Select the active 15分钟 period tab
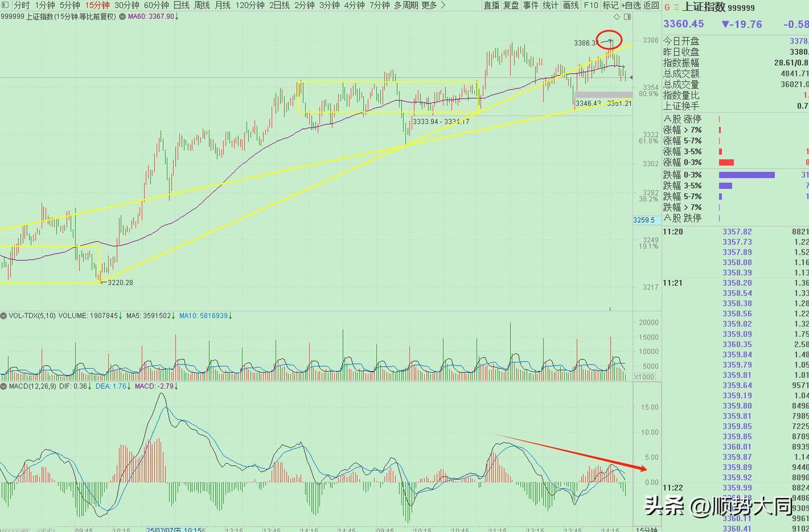 point(97,5)
